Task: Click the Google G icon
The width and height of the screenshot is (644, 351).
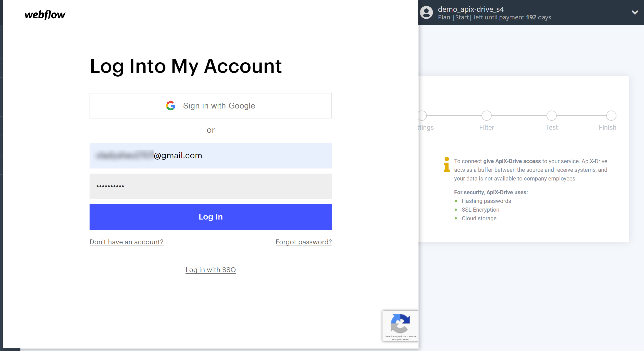Action: (x=171, y=106)
